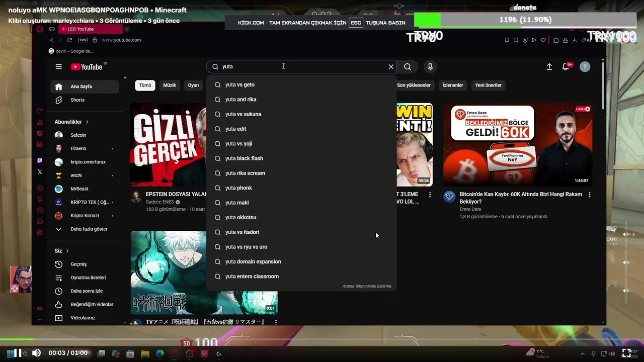Select the Son yüklenenler chip

[414, 85]
